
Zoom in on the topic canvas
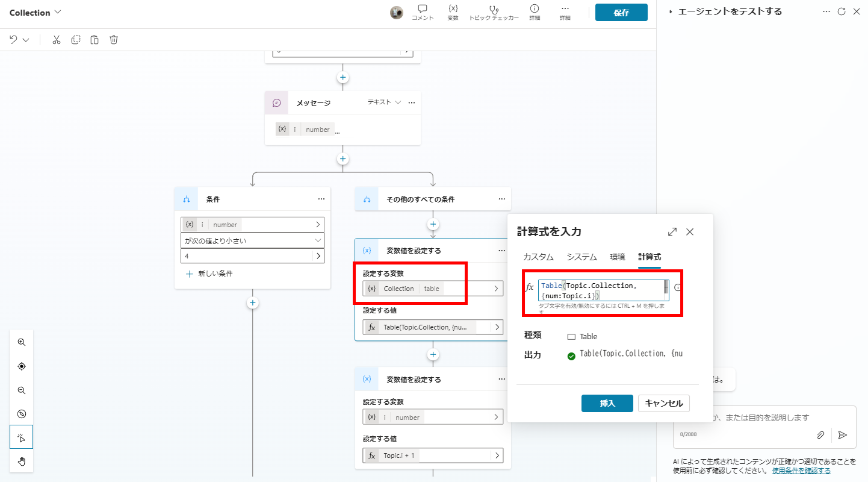coord(21,342)
